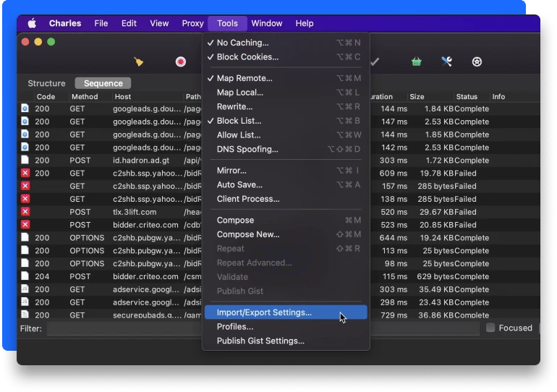Sort by the Status column header

(x=467, y=97)
